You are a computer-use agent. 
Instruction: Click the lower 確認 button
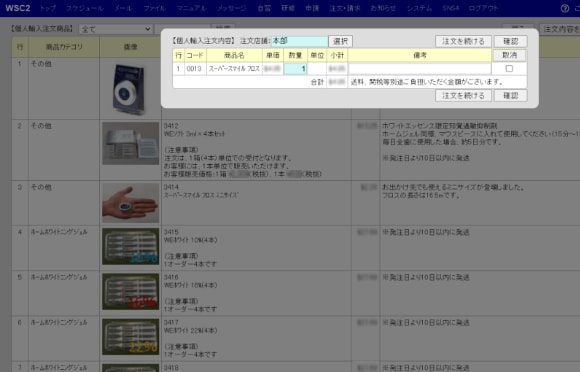click(x=510, y=95)
